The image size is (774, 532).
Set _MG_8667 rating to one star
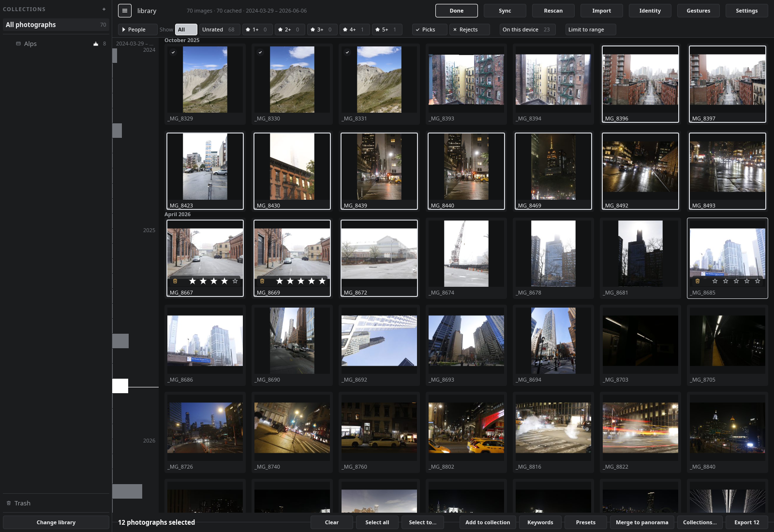[193, 281]
